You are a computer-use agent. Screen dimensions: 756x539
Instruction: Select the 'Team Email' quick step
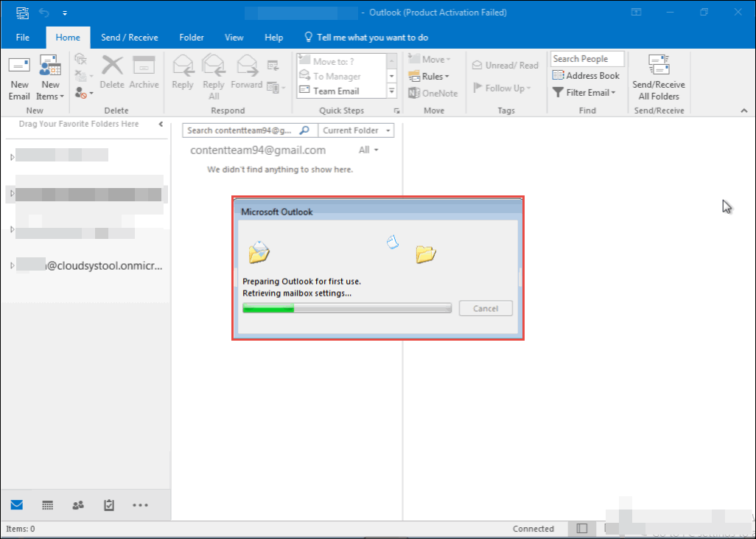pyautogui.click(x=341, y=91)
